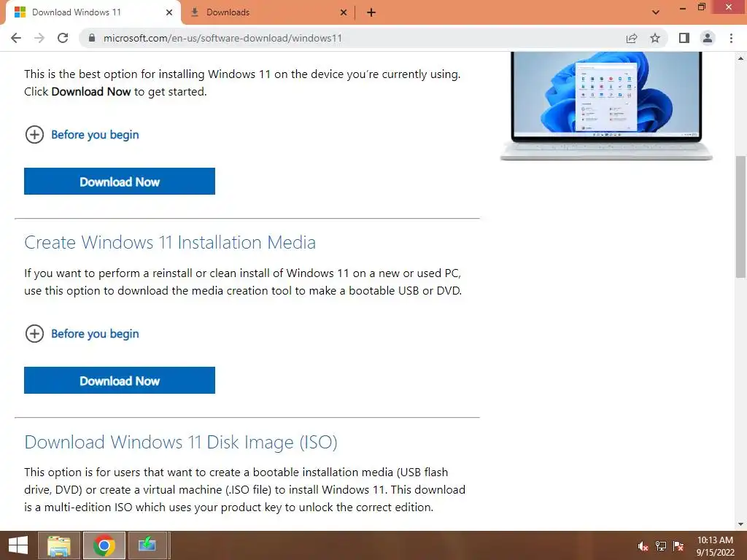This screenshot has height=560, width=747.
Task: Click the browser forward arrow
Action: coord(39,38)
